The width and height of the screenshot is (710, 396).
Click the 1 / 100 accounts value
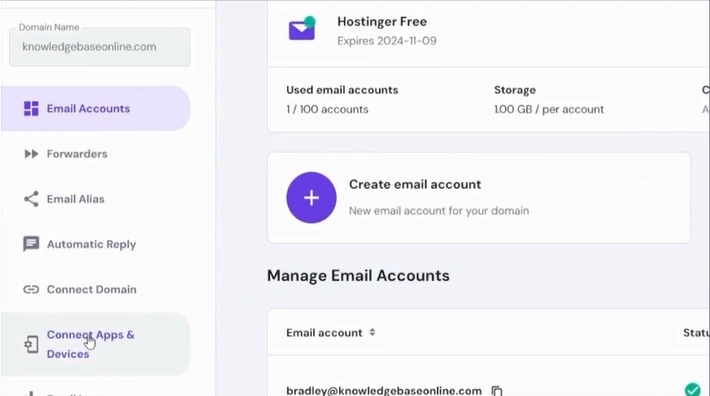pos(327,110)
